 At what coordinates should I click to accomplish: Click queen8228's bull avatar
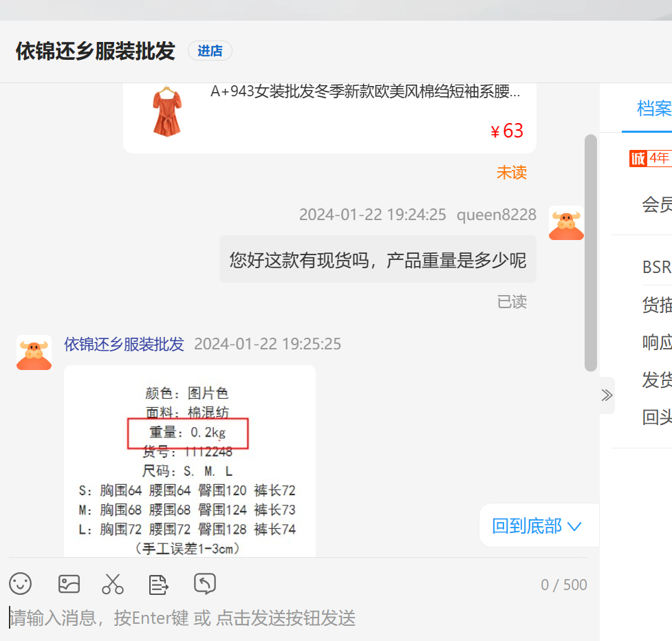pyautogui.click(x=566, y=224)
